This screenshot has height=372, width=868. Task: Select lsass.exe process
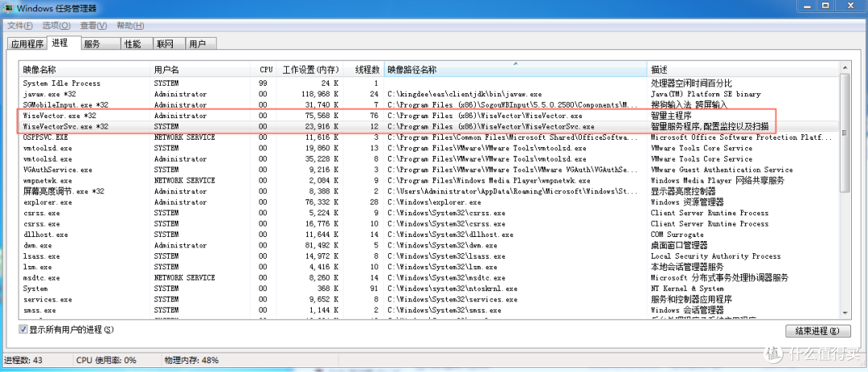[429, 256]
